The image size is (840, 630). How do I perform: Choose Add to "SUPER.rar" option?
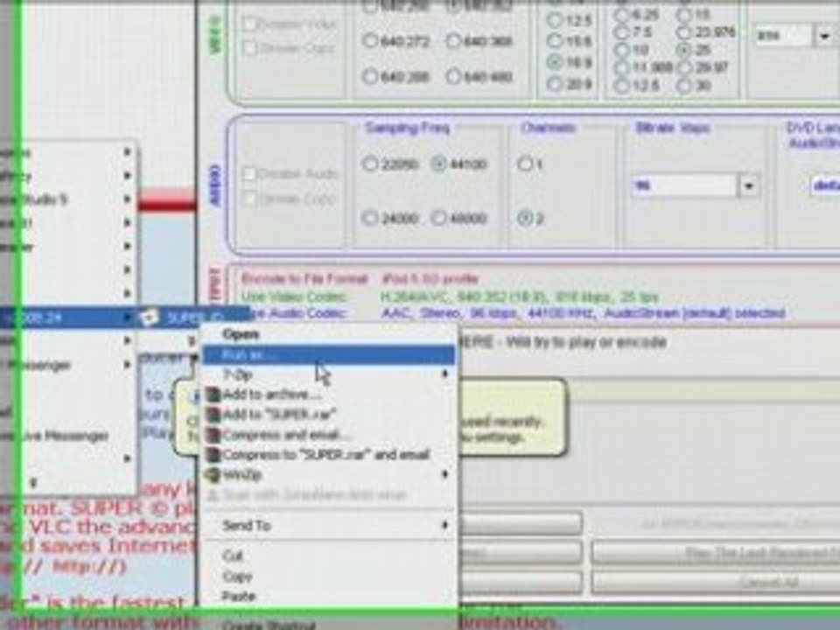(329, 415)
